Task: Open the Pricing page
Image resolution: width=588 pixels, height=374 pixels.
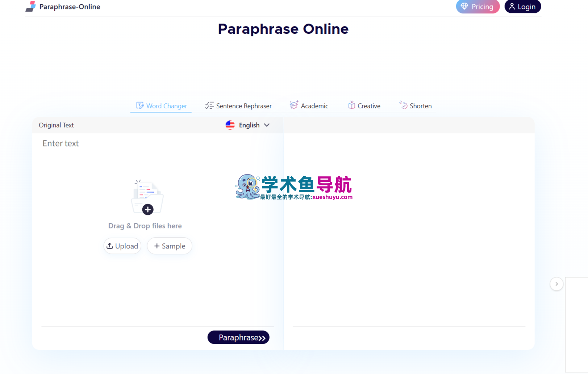Action: pos(478,7)
